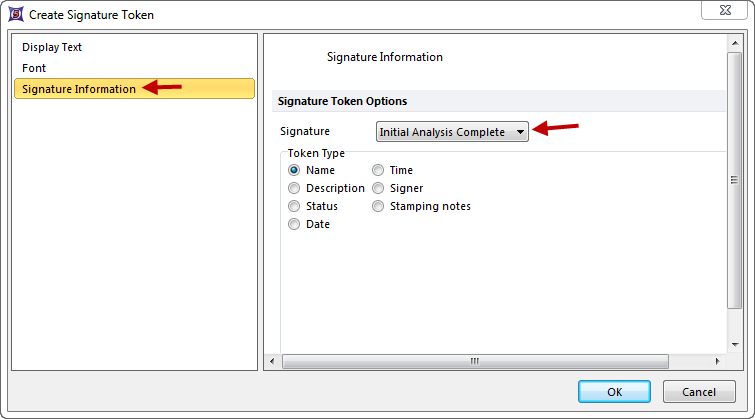Click the horizontal scrollbar left arrow
Viewport: 755px width, 419px height.
(x=271, y=361)
